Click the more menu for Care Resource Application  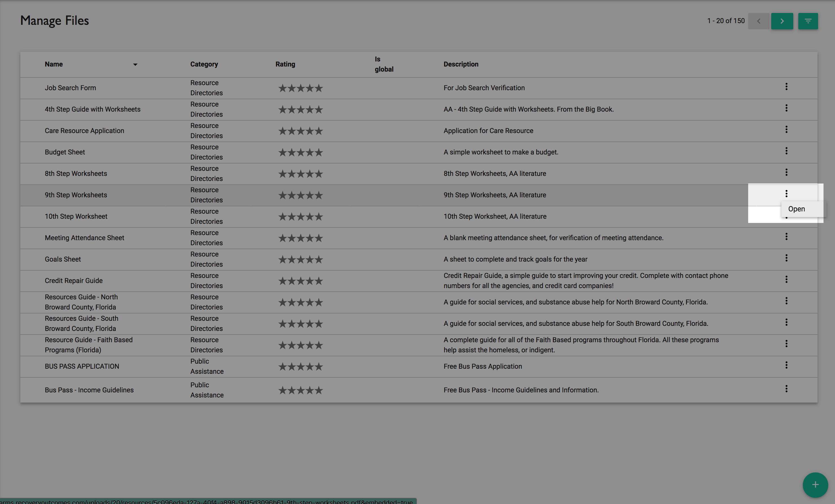point(786,129)
